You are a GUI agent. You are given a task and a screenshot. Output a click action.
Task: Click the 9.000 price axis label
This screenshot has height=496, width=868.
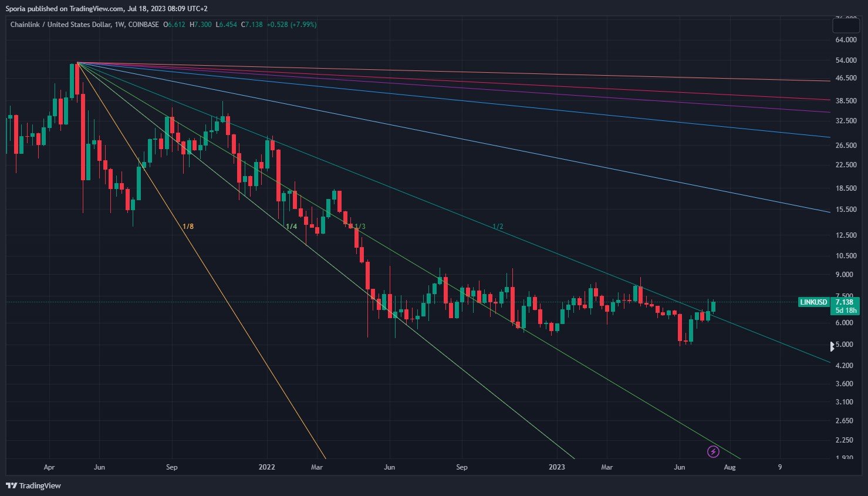(x=844, y=275)
